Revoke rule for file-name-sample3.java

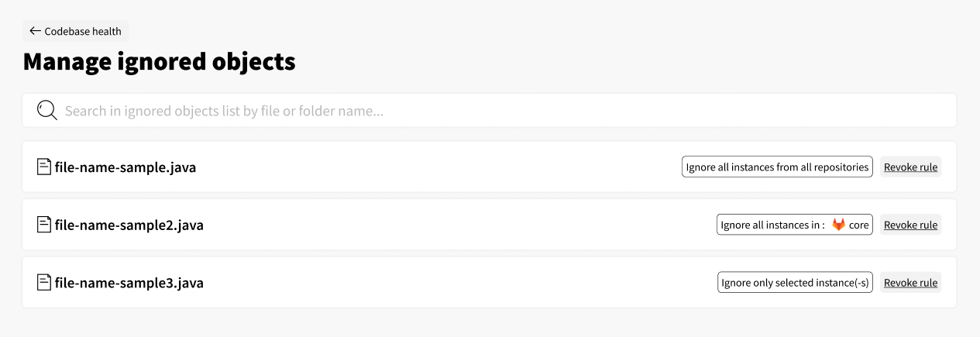point(911,283)
